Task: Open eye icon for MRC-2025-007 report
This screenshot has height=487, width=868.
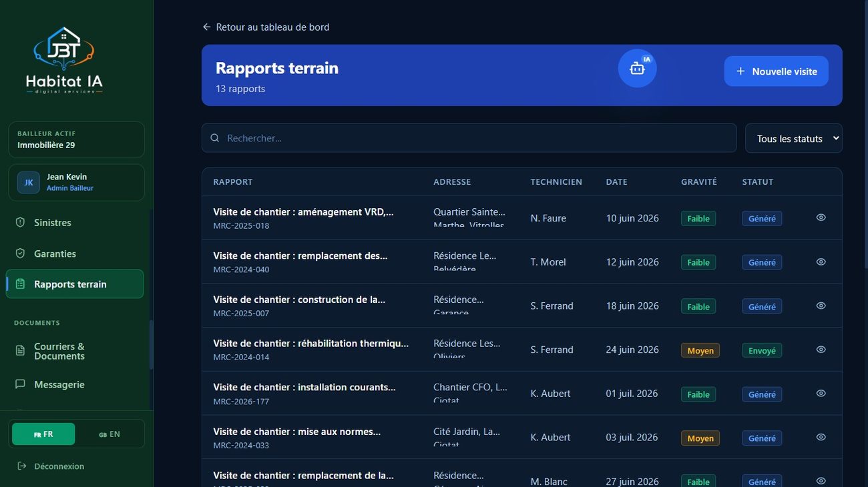Action: [x=821, y=306]
